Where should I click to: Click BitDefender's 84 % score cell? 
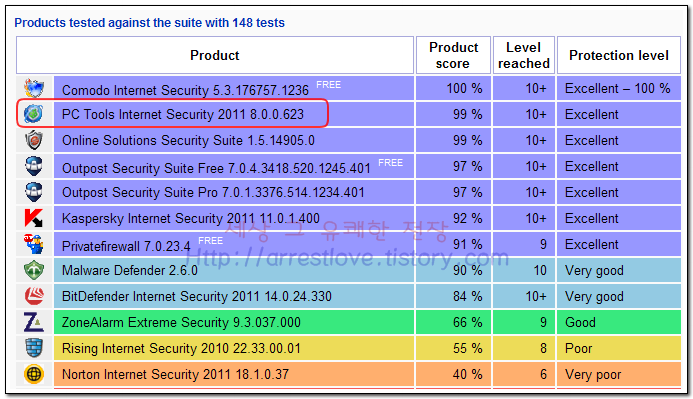tap(453, 296)
